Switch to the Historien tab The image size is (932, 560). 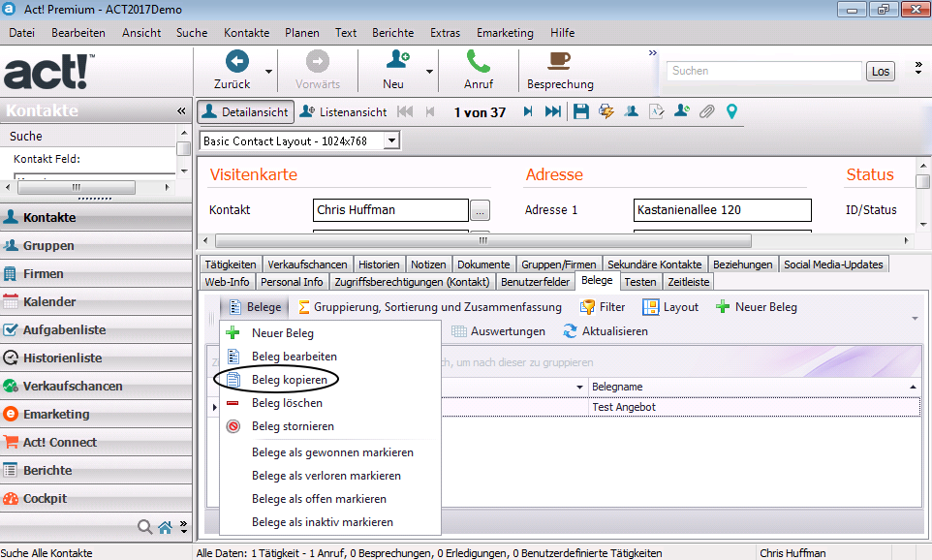tap(379, 264)
